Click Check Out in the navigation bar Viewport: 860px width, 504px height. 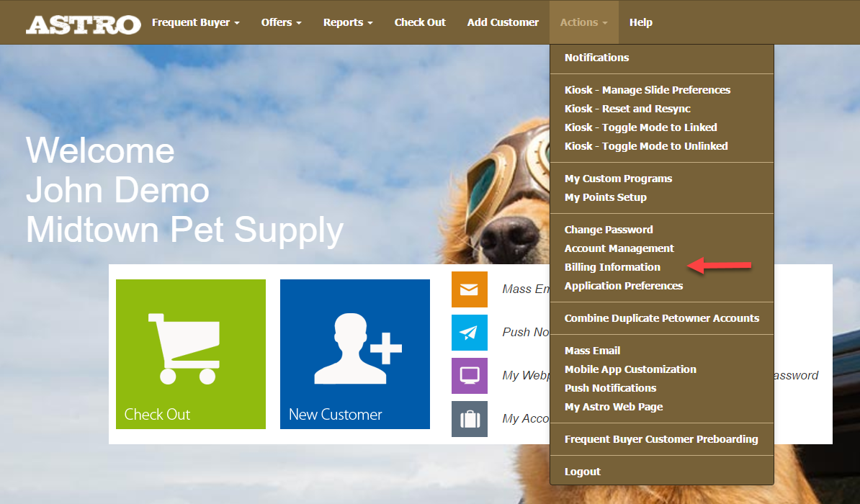pyautogui.click(x=420, y=22)
